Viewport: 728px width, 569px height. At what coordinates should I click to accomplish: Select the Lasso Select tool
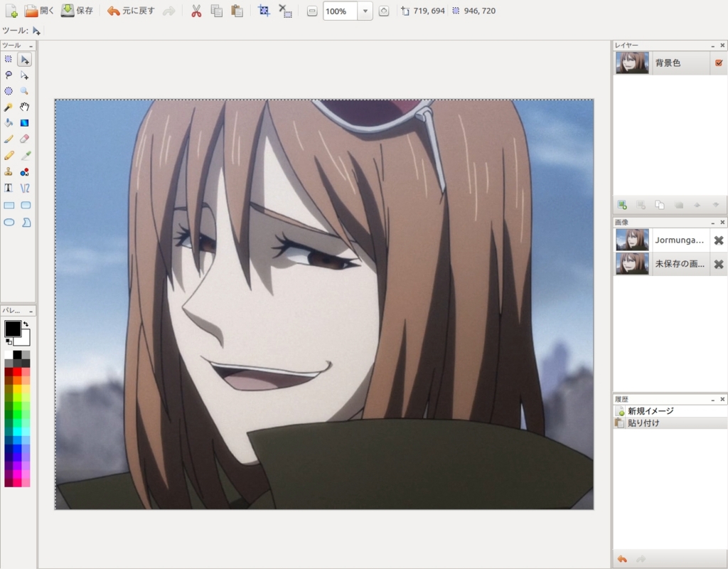click(9, 75)
